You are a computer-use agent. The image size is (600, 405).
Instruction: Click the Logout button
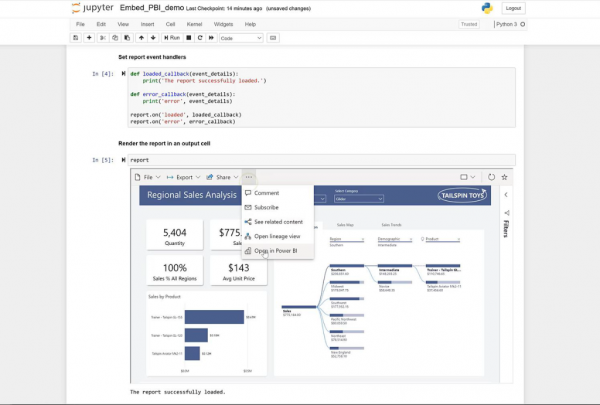click(x=513, y=8)
